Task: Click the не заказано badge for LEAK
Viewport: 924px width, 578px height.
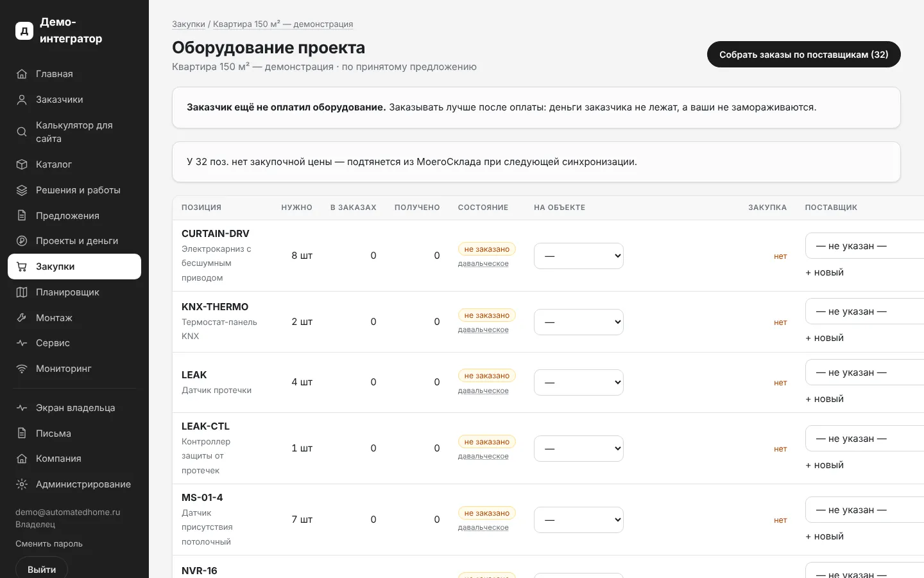Action: [x=487, y=376]
